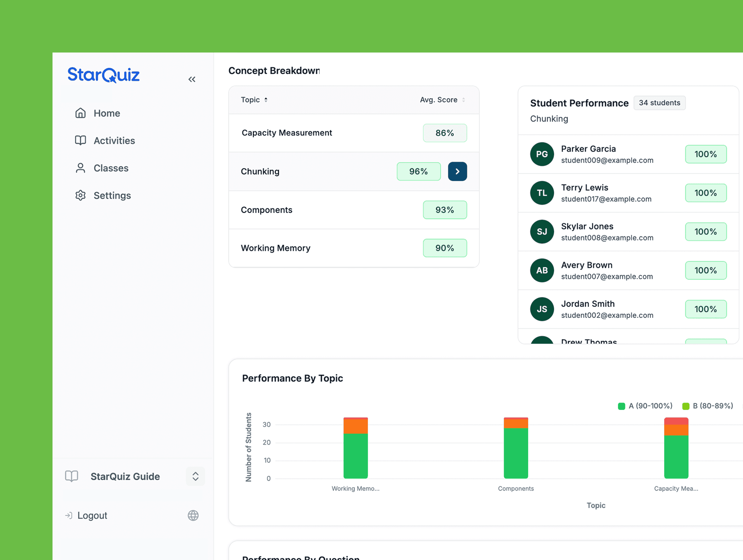Click the StarQuiz logo
Image resolution: width=743 pixels, height=560 pixels.
[104, 75]
